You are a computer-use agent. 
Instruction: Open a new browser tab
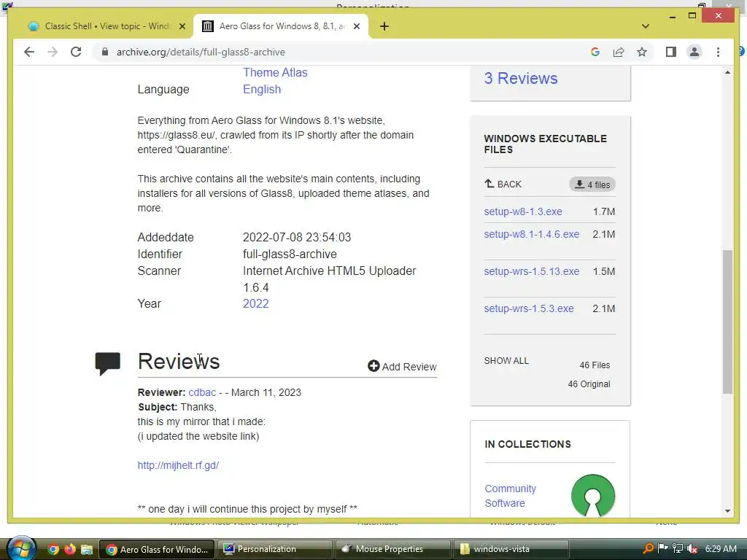coord(384,26)
